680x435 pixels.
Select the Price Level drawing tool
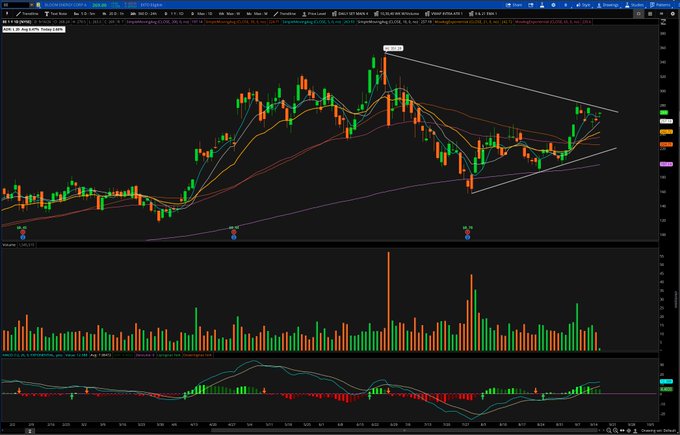point(314,13)
